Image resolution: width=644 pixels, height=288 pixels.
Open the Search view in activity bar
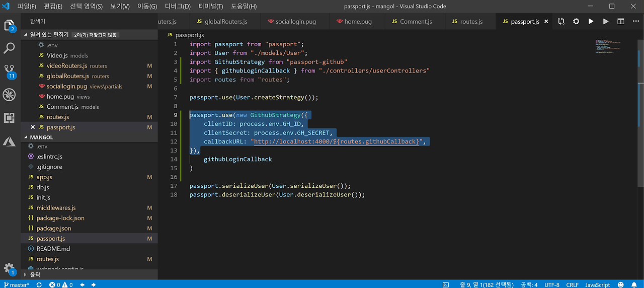click(9, 48)
